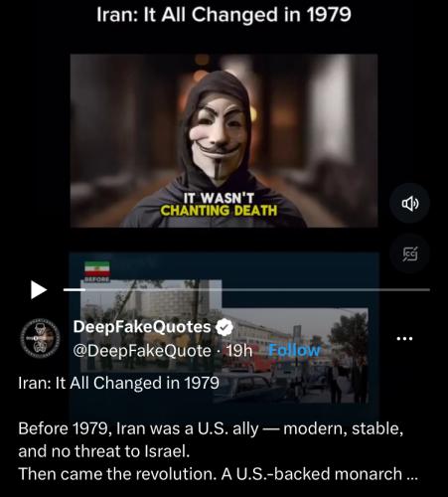Play the video
The image size is (448, 497).
pyautogui.click(x=39, y=289)
